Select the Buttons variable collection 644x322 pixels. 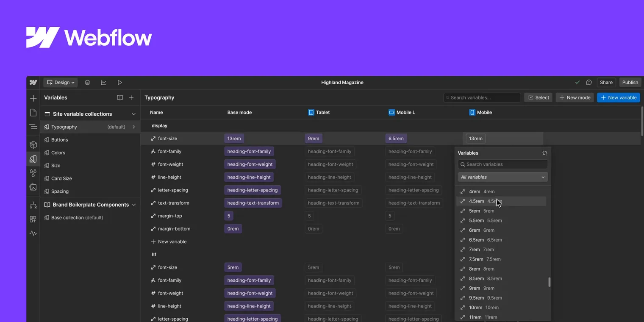click(x=59, y=140)
